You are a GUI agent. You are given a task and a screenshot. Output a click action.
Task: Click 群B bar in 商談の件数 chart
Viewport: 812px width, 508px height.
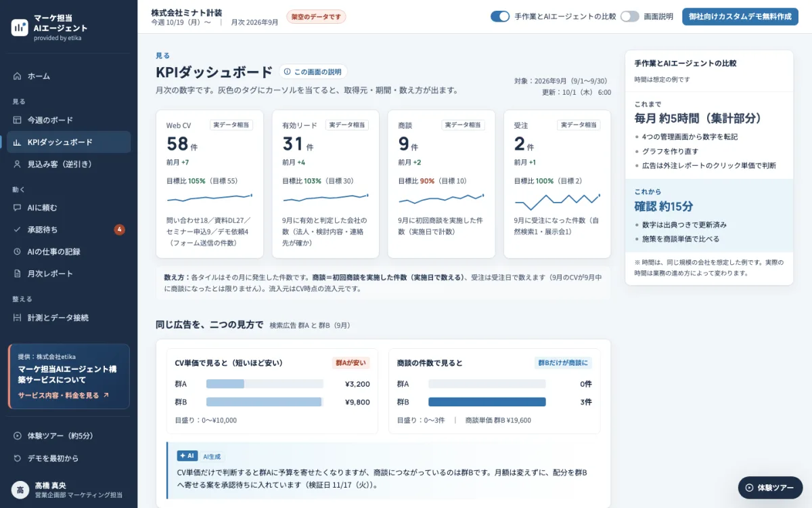487,402
